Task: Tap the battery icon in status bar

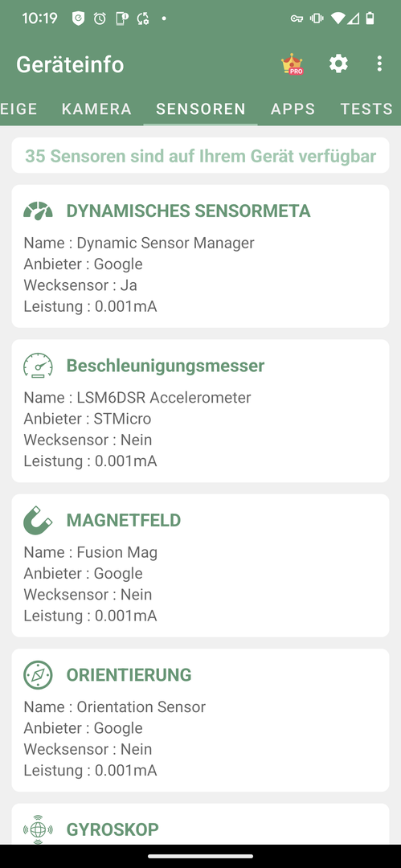Action: click(370, 18)
